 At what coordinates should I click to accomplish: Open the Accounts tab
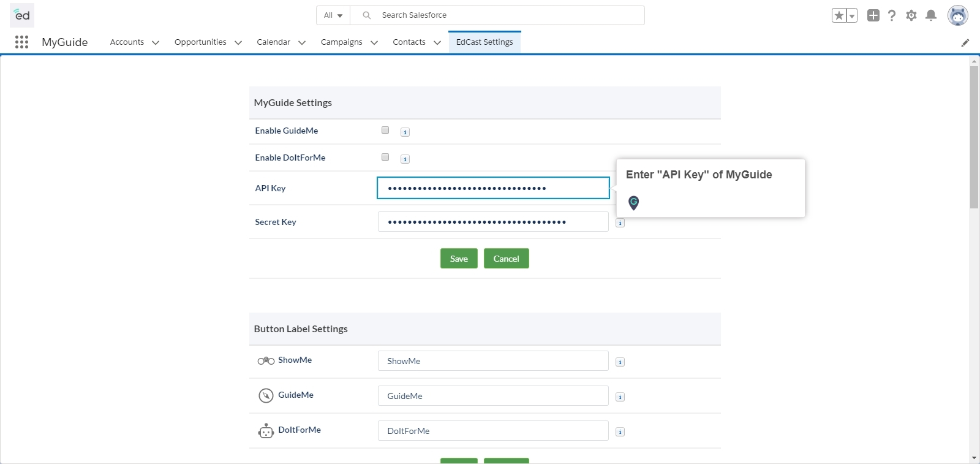(x=127, y=42)
